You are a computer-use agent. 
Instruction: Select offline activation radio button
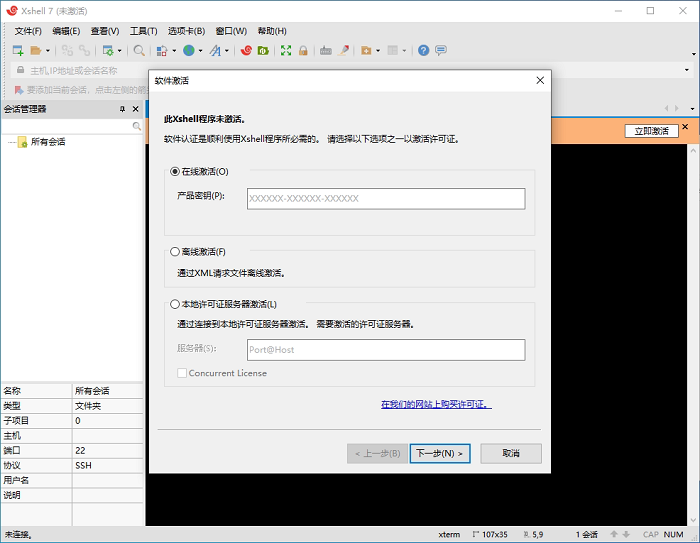pyautogui.click(x=175, y=252)
